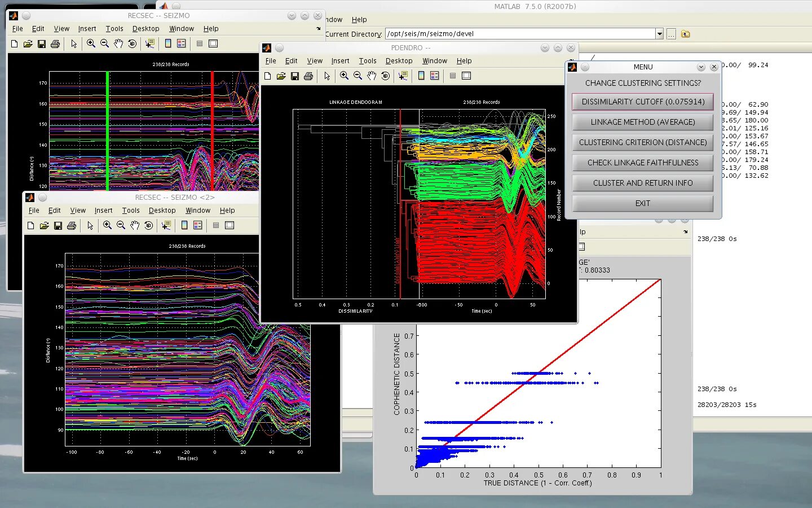Click browse for folder '...' button
This screenshot has height=508, width=812.
tap(671, 34)
